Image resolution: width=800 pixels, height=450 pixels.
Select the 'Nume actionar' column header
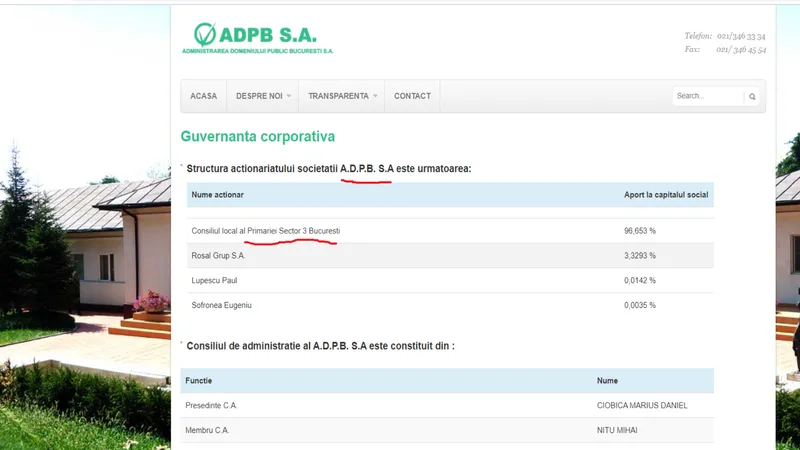(x=217, y=194)
